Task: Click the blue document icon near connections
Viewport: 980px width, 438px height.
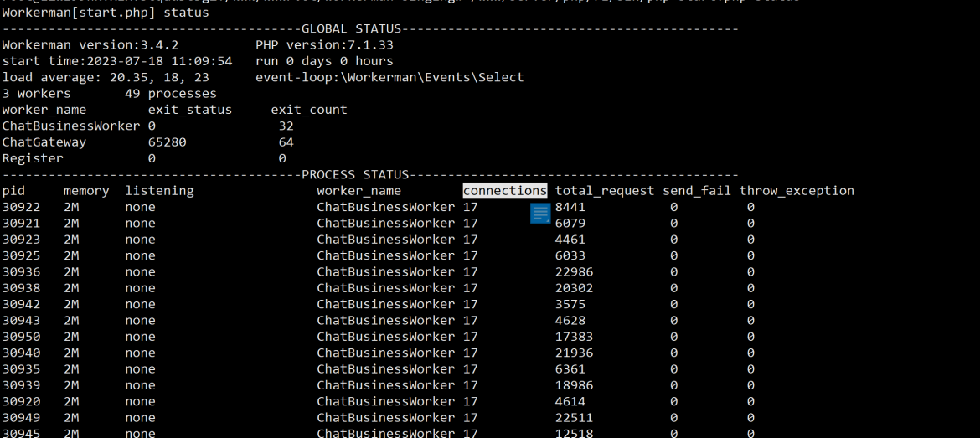Action: (x=540, y=213)
